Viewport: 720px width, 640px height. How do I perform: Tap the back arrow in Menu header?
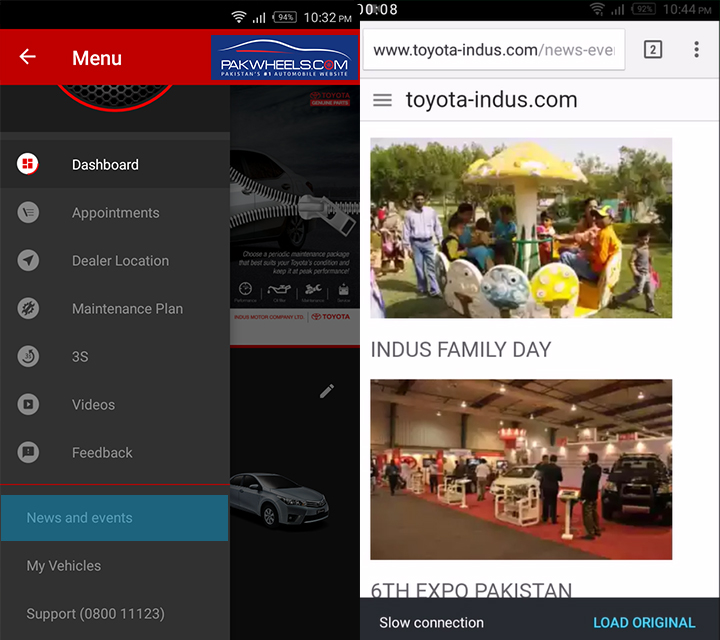pos(28,56)
